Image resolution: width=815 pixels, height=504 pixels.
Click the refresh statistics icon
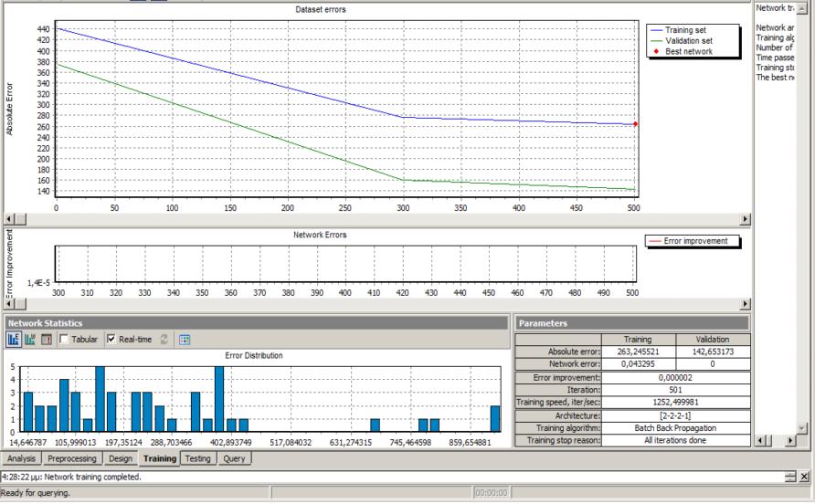pyautogui.click(x=164, y=340)
